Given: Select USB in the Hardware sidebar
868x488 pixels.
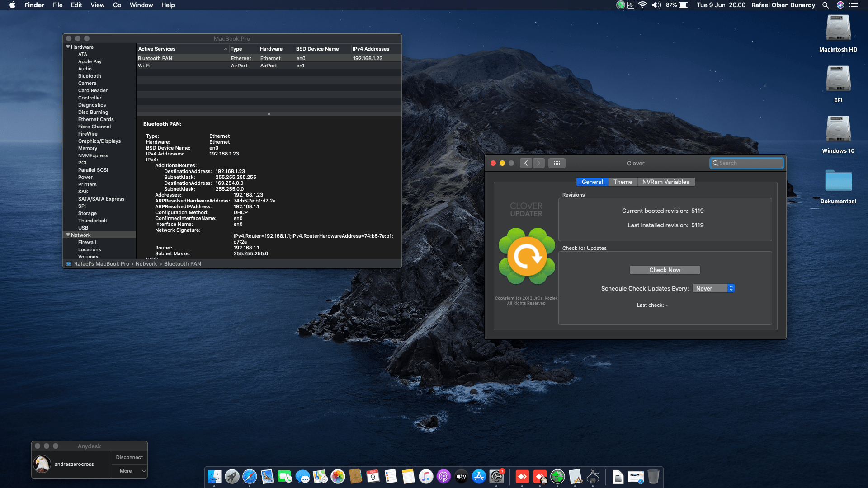Looking at the screenshot, I should (x=83, y=228).
